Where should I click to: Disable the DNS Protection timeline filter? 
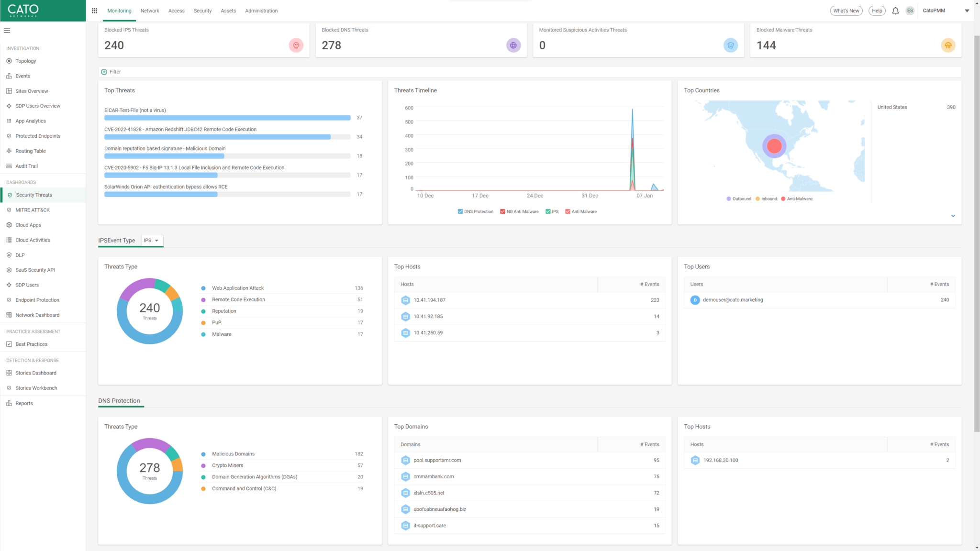[460, 211]
